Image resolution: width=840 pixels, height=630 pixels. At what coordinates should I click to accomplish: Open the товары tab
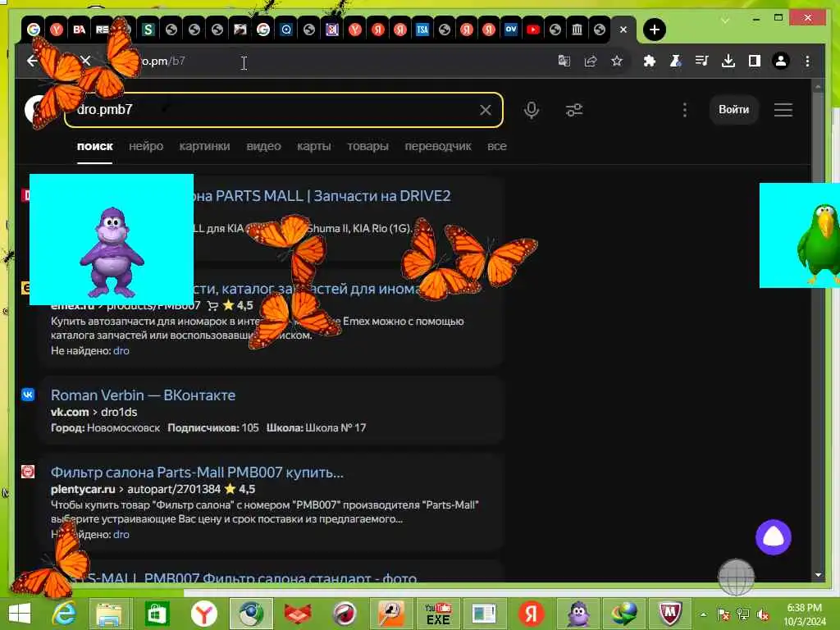coord(367,146)
